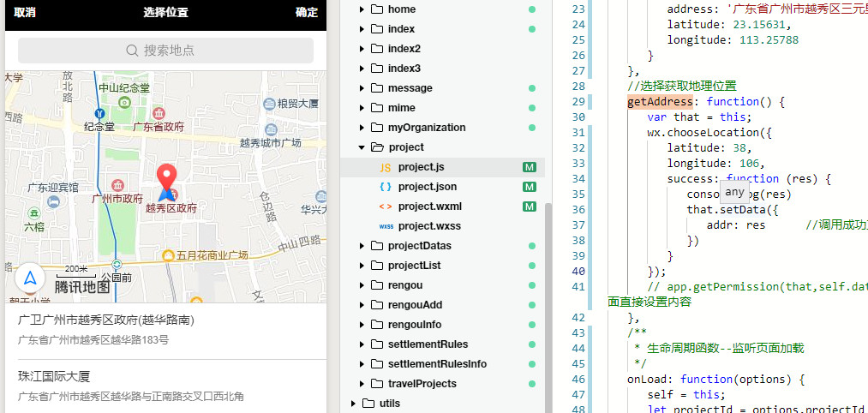Click getAddress function name in code
Screen dimensions: 868x413
(x=660, y=102)
